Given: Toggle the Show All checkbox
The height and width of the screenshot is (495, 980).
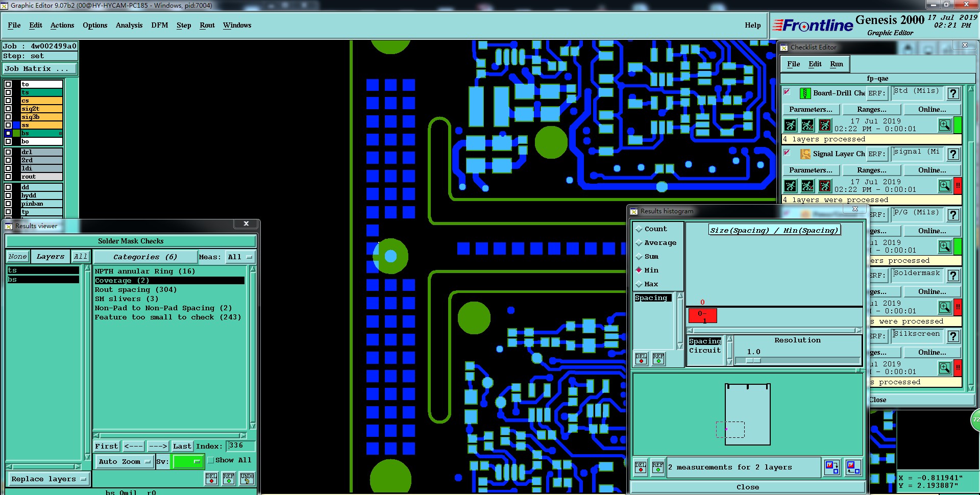Looking at the screenshot, I should coord(210,460).
